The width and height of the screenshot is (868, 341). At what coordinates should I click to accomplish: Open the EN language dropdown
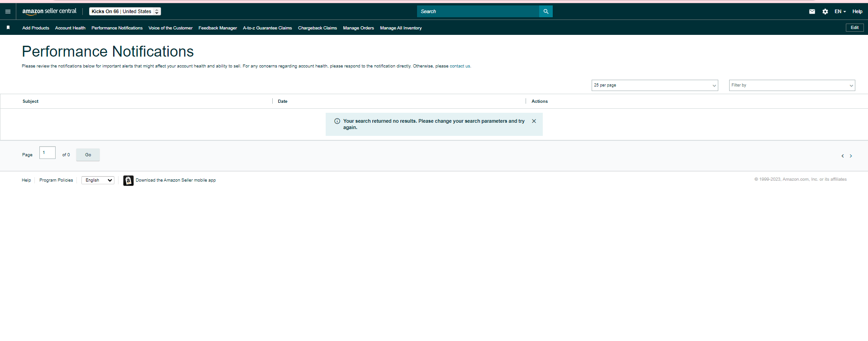(840, 12)
